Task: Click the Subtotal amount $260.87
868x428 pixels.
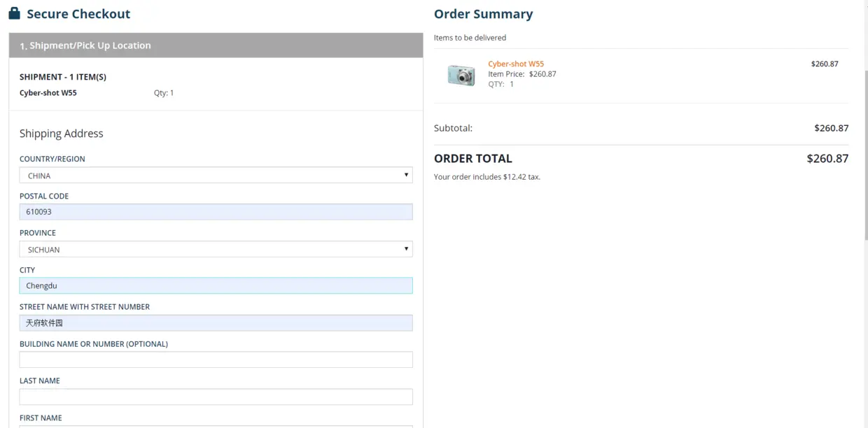Action: click(x=831, y=128)
